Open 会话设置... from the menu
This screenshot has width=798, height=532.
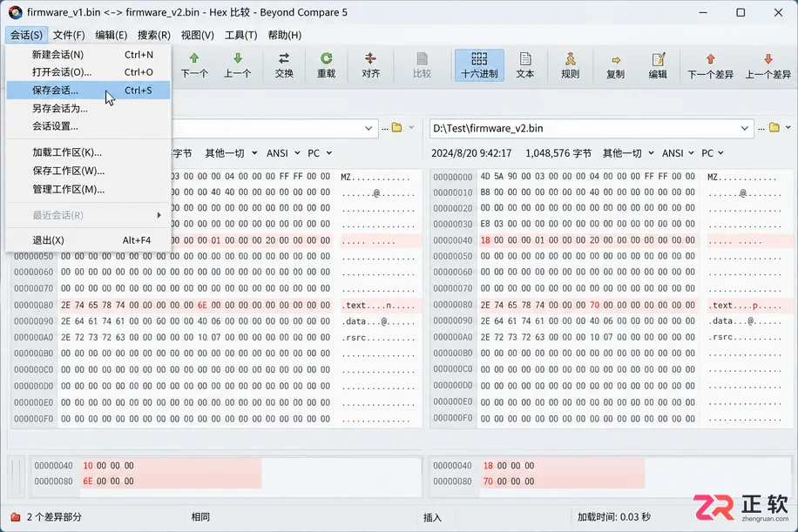[x=88, y=126]
